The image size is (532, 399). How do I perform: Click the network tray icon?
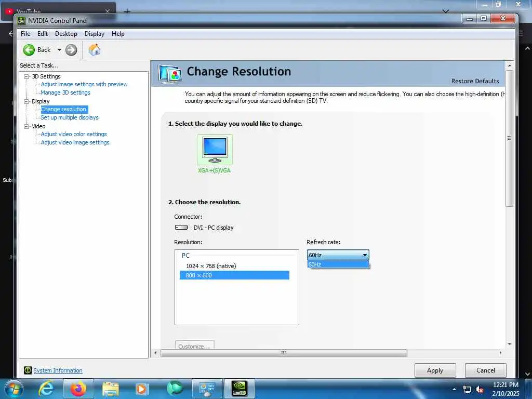467,390
